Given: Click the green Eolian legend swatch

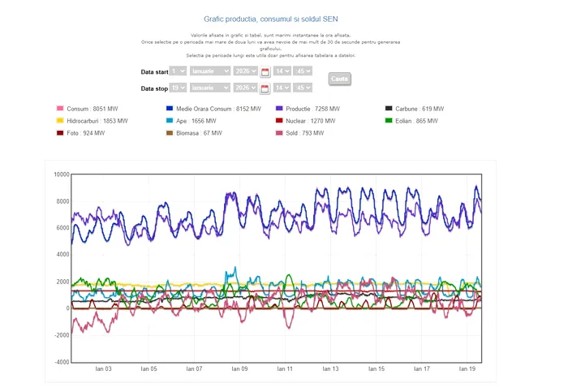Looking at the screenshot, I should (389, 120).
